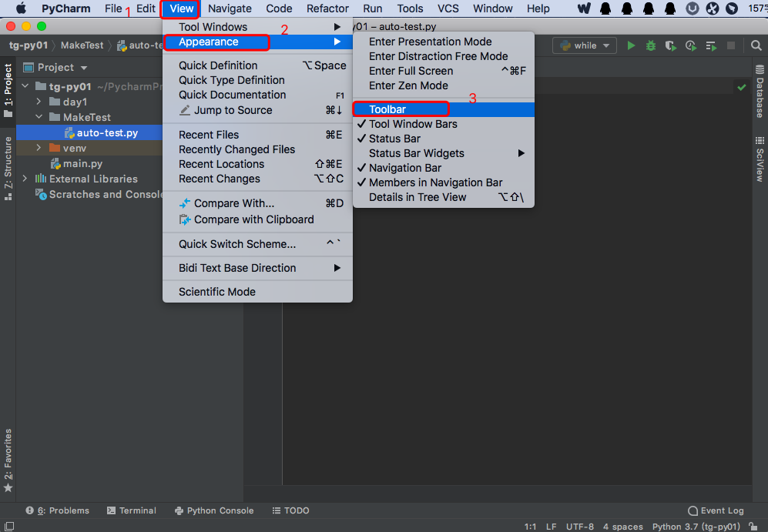Choose Jump to Source
Screen dimensions: 768x532
pyautogui.click(x=257, y=110)
